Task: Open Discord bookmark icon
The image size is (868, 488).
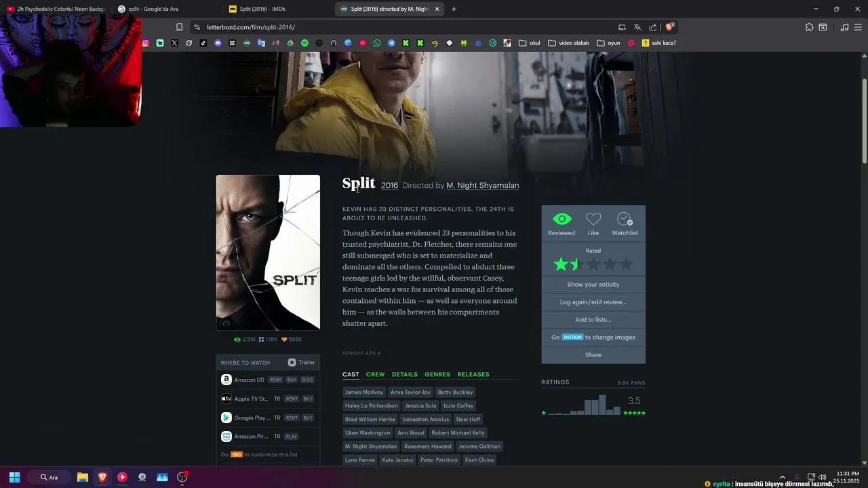Action: point(218,43)
